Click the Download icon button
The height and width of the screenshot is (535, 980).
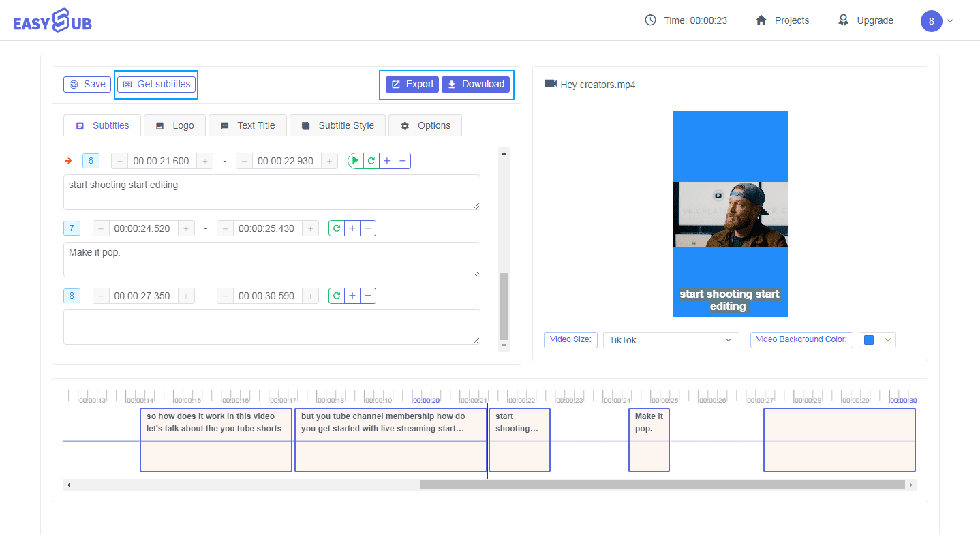pyautogui.click(x=451, y=84)
